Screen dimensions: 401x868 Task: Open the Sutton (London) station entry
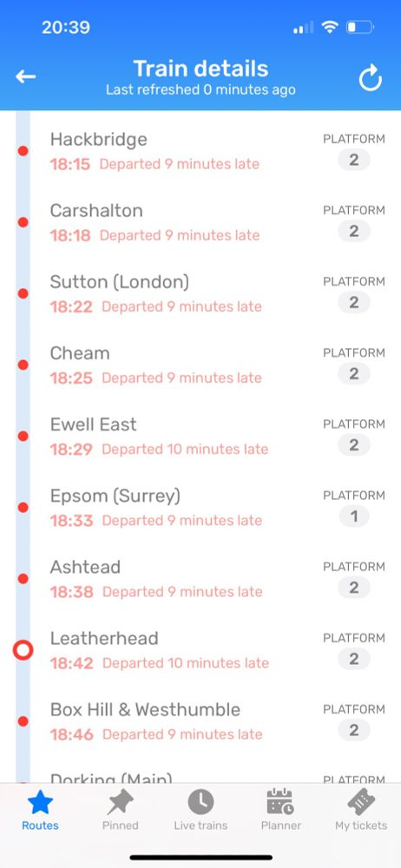coord(200,293)
